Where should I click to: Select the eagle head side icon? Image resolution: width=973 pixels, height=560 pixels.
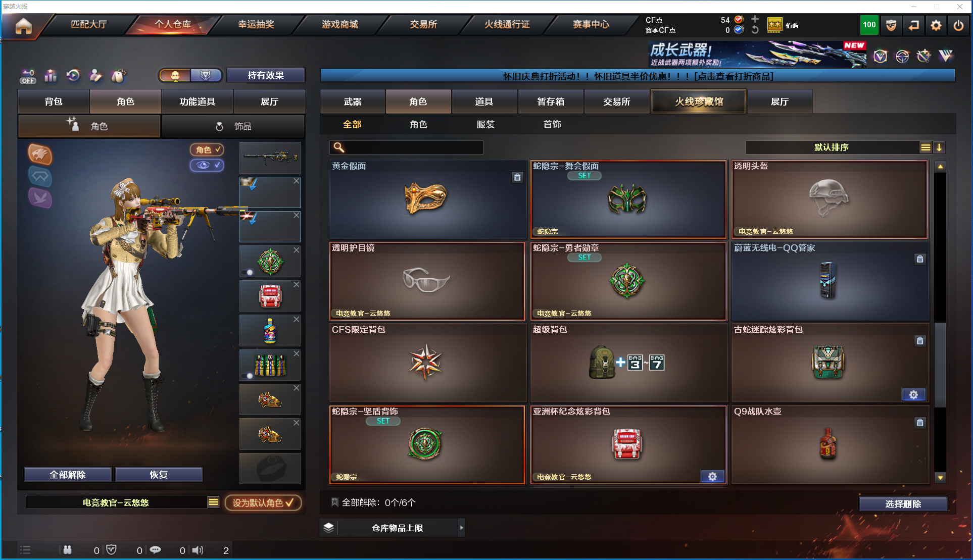click(x=40, y=154)
